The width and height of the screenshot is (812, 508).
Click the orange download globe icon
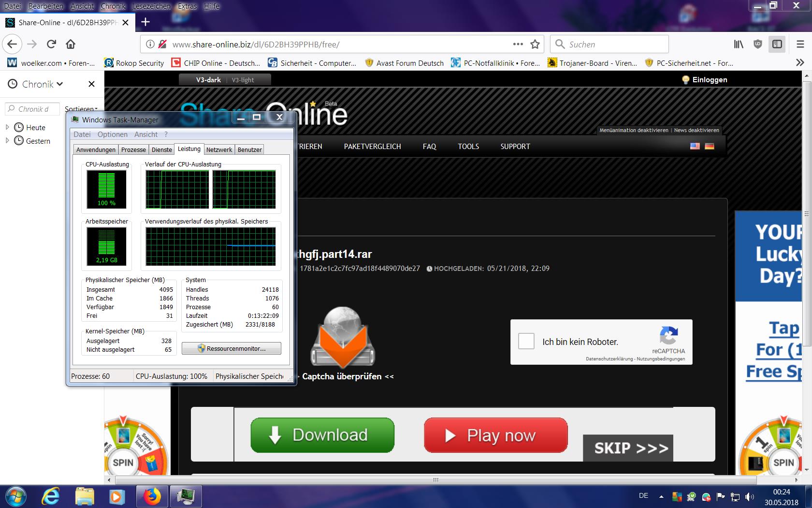(x=343, y=337)
